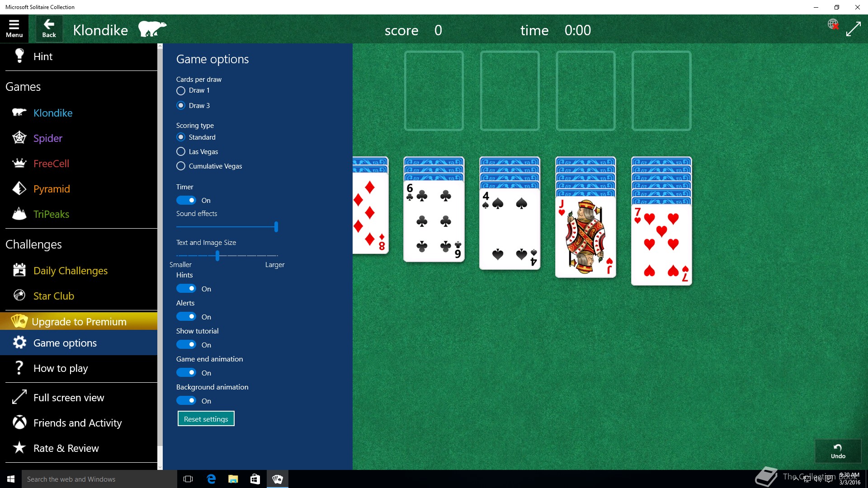The width and height of the screenshot is (868, 488).
Task: Open the hamburger Menu button
Action: [14, 29]
